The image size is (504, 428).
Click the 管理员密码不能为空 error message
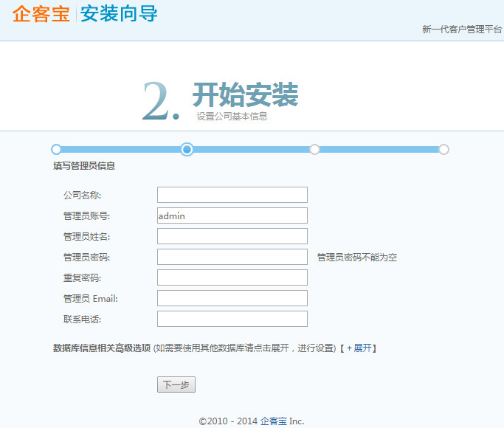(x=357, y=258)
